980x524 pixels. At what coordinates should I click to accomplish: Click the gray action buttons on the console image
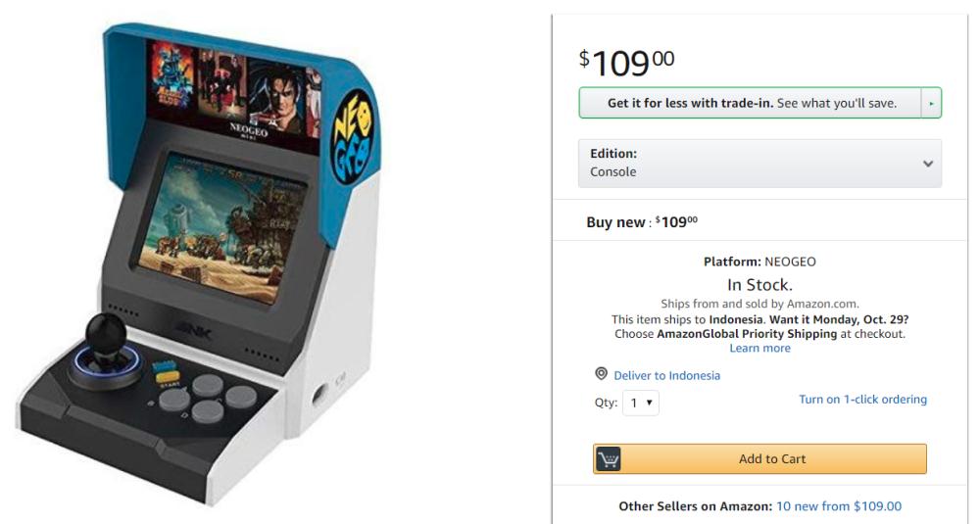click(208, 399)
